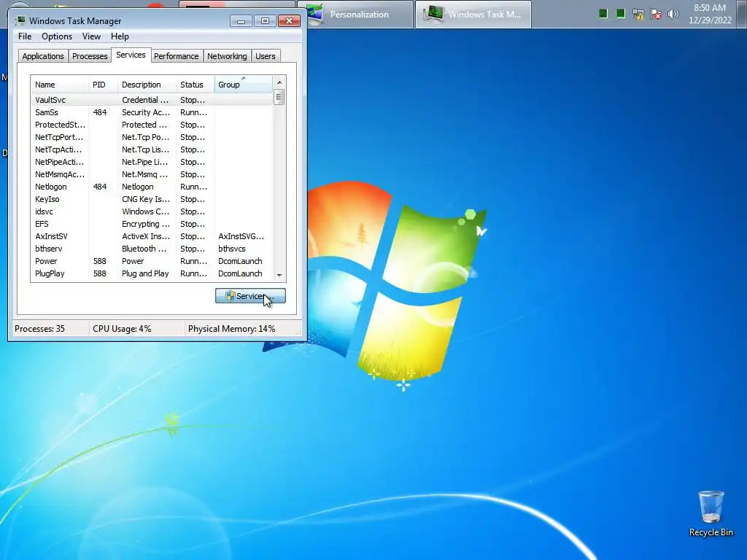Click the shield icon on Services button

pyautogui.click(x=231, y=296)
